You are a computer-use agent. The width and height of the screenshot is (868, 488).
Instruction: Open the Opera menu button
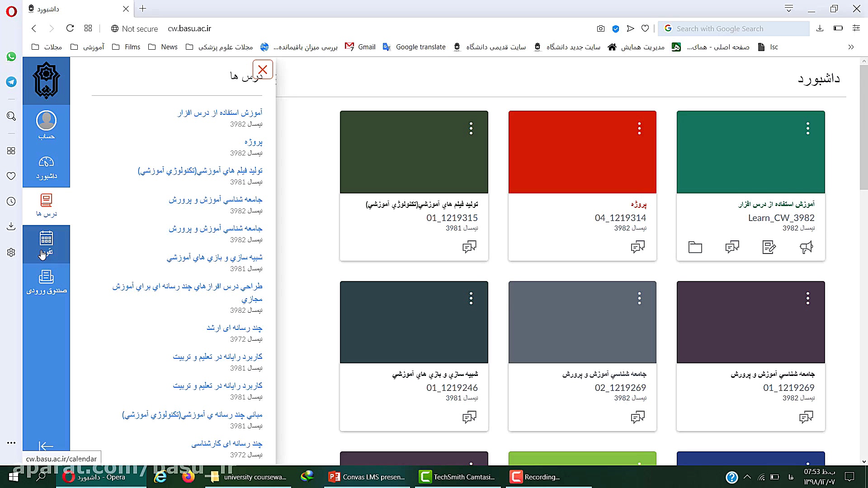[x=11, y=11]
